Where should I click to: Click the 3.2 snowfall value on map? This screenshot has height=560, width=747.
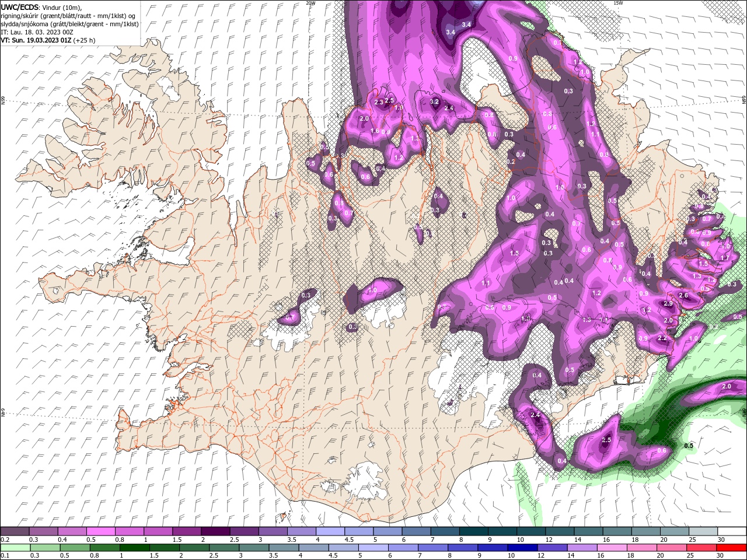(434, 101)
